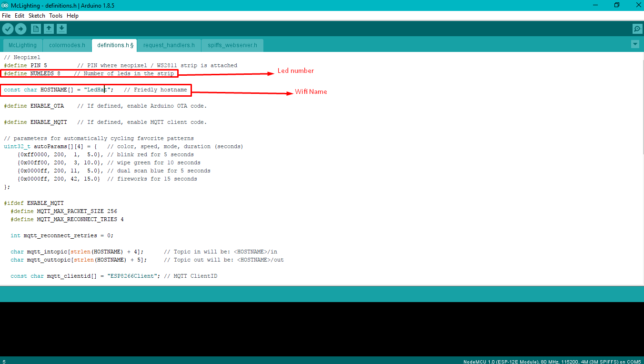
Task: Open the Edit menu
Action: pos(20,15)
